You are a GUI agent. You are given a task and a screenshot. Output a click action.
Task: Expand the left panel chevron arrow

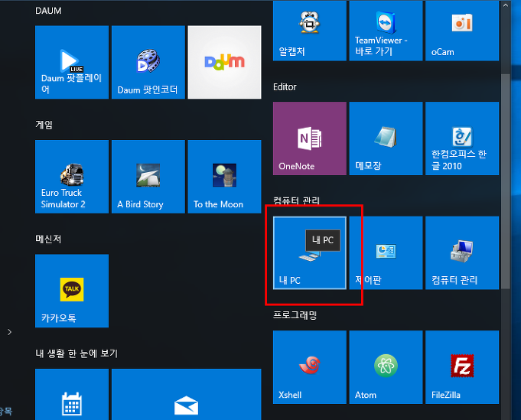[x=10, y=332]
